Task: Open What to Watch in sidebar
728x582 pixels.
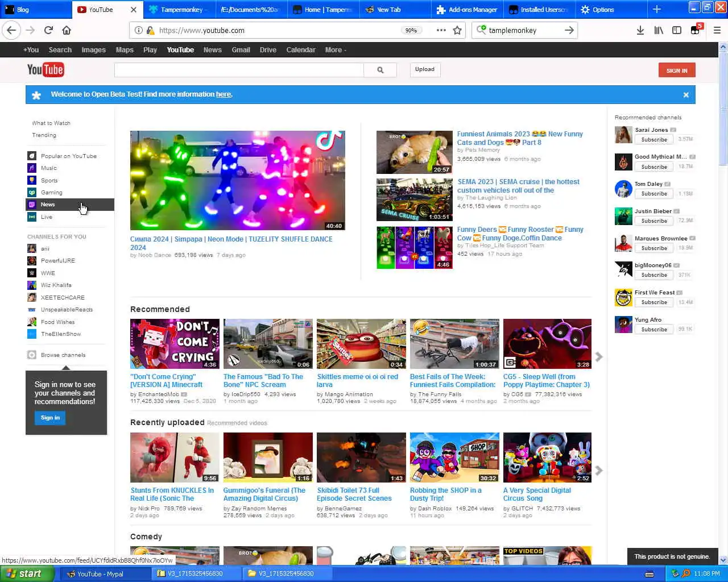Action: [51, 123]
